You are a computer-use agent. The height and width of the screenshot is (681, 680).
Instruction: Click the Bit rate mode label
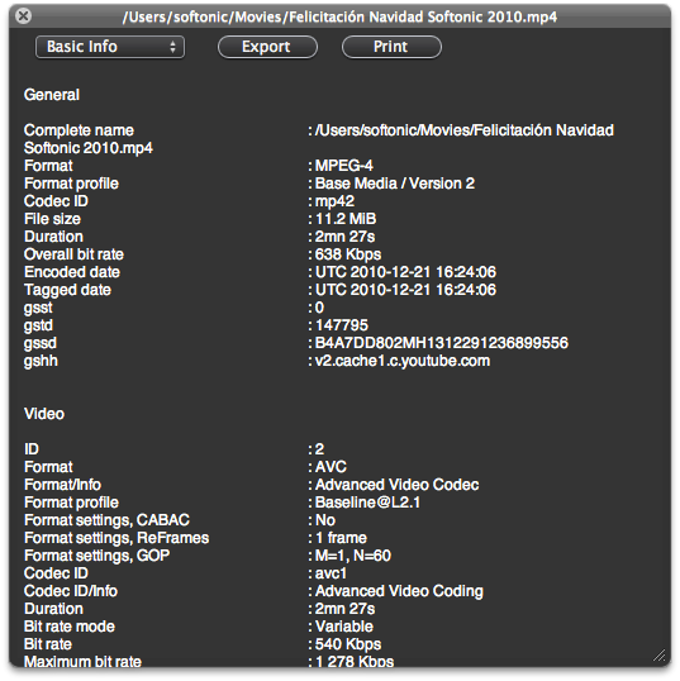[69, 627]
